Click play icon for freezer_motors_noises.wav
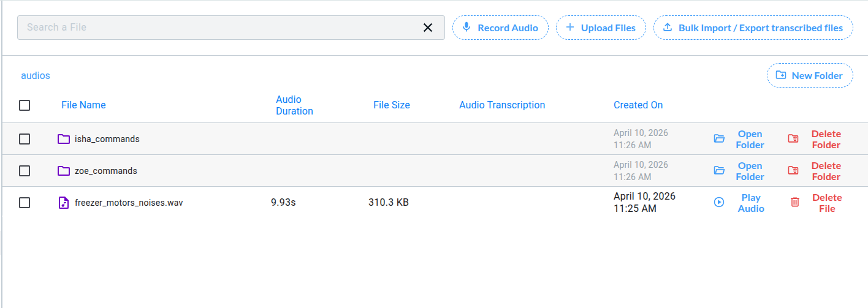Viewport: 868px width, 308px height. 719,202
